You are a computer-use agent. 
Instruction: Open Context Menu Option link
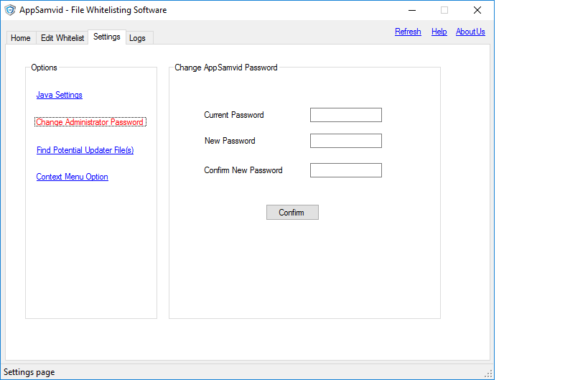(x=73, y=177)
